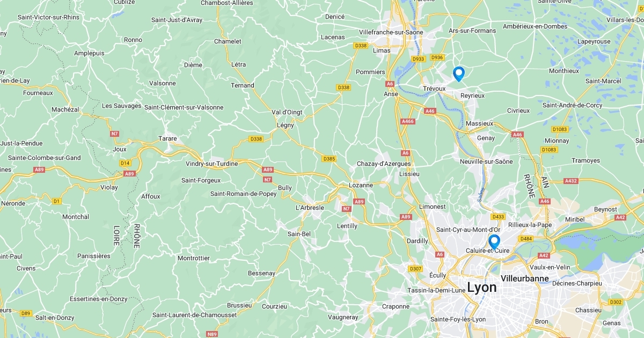This screenshot has height=338, width=644.
Task: Click the D433 road marker
Action: [498, 217]
